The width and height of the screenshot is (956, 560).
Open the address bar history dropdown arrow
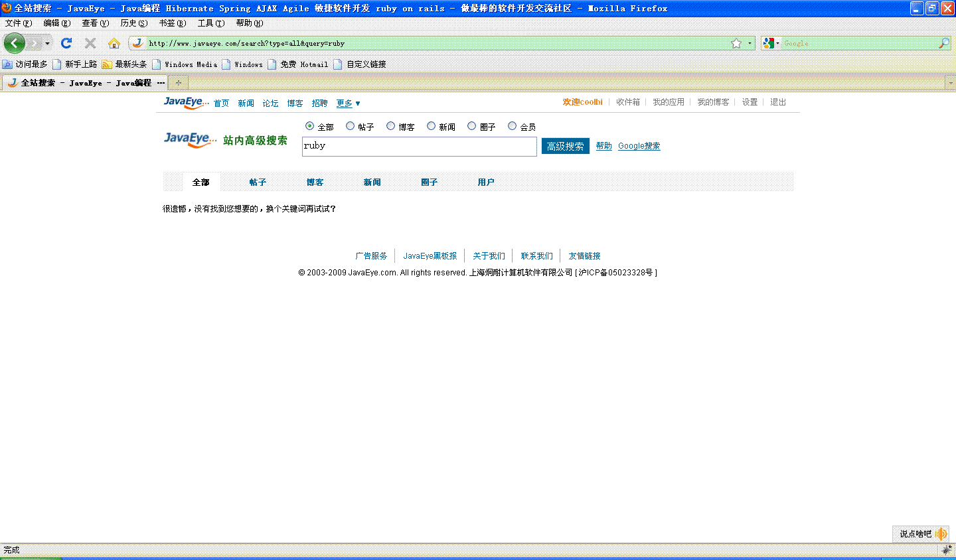pos(750,43)
